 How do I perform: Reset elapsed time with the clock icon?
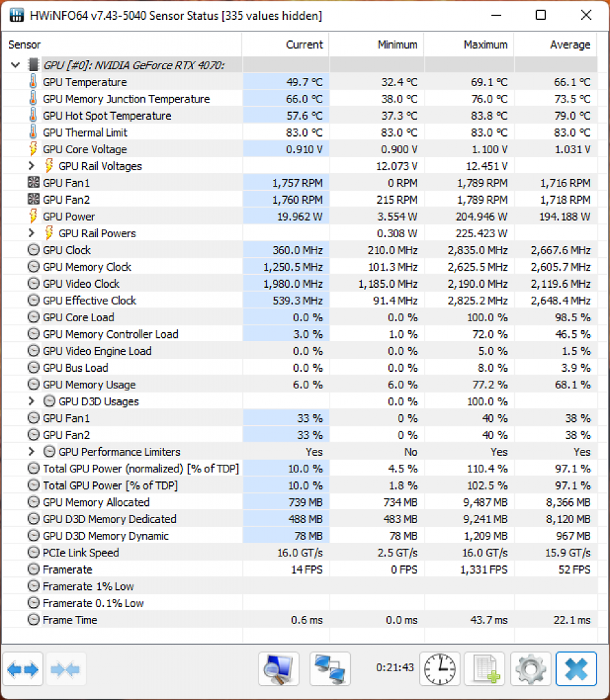(x=440, y=669)
